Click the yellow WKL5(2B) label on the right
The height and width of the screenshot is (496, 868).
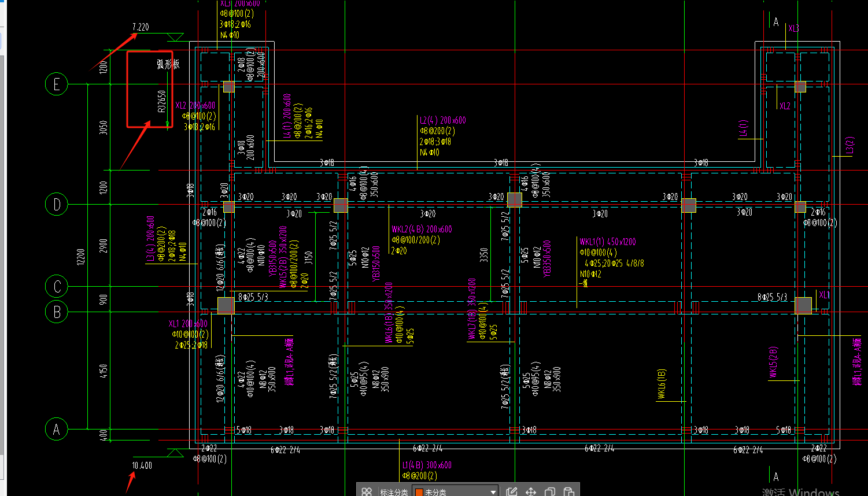coord(773,362)
